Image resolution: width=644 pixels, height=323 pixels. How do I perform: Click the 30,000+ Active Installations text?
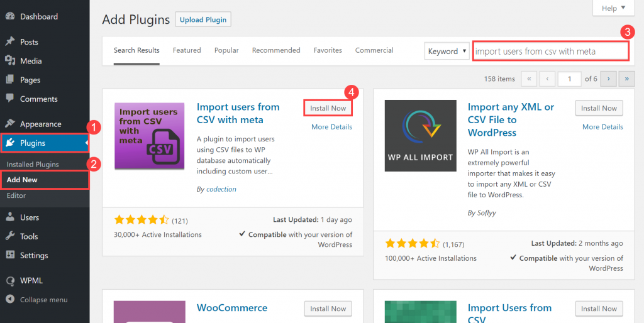(158, 235)
